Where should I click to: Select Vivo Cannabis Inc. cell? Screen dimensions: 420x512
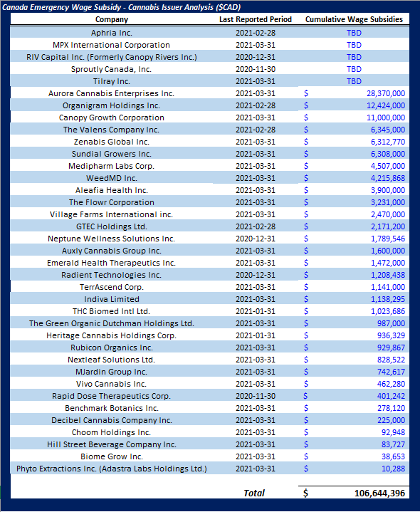pyautogui.click(x=112, y=383)
